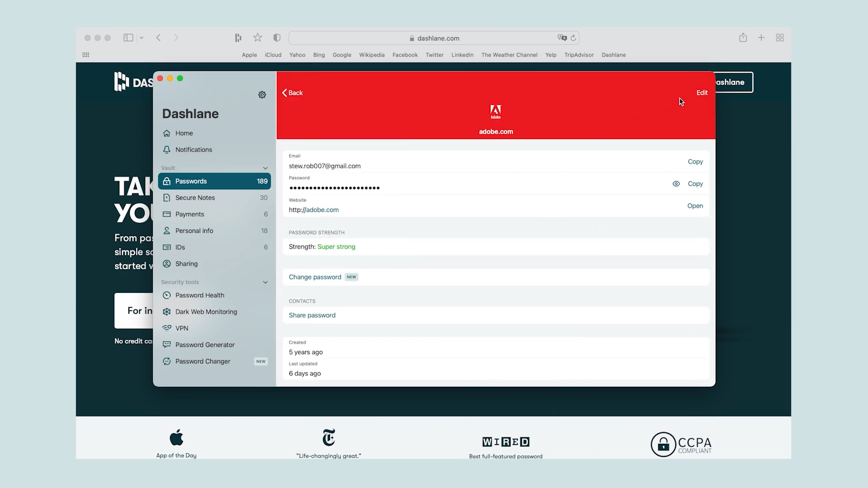Click the IDs card icon

point(167,247)
